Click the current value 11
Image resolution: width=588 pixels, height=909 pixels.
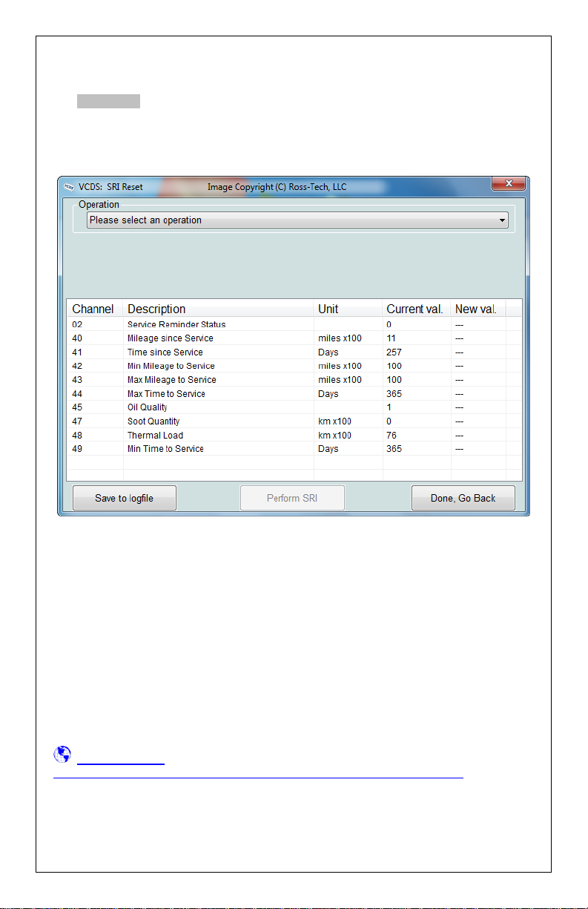(391, 338)
